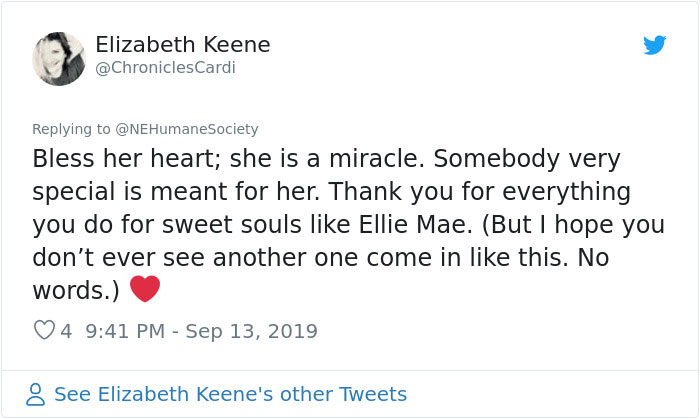The width and height of the screenshot is (700, 419).
Task: Visit the @ChroniclesCardi handle
Action: (x=165, y=68)
